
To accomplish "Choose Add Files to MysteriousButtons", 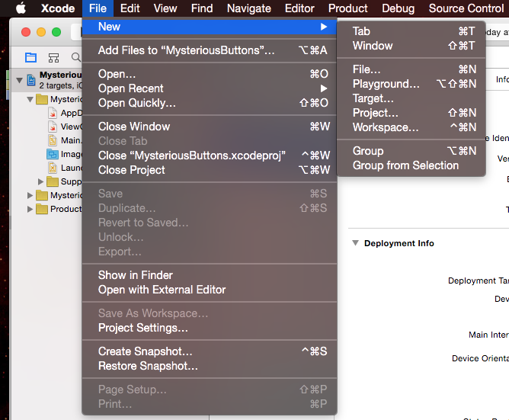I will [x=210, y=50].
